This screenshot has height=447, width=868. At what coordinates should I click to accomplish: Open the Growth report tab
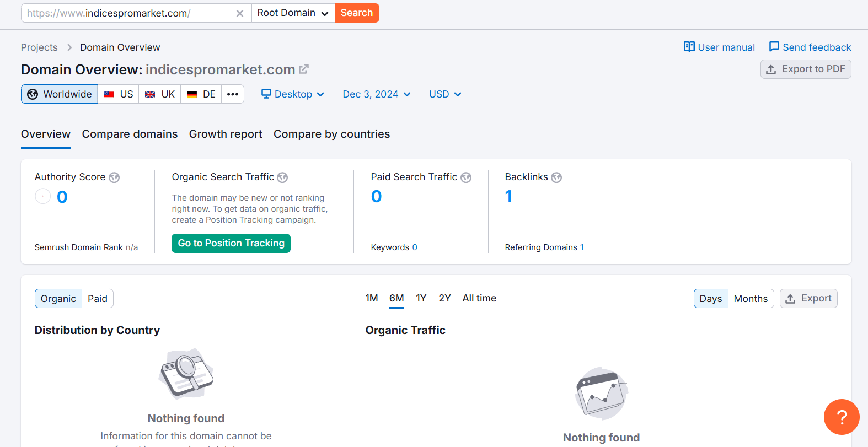[226, 134]
